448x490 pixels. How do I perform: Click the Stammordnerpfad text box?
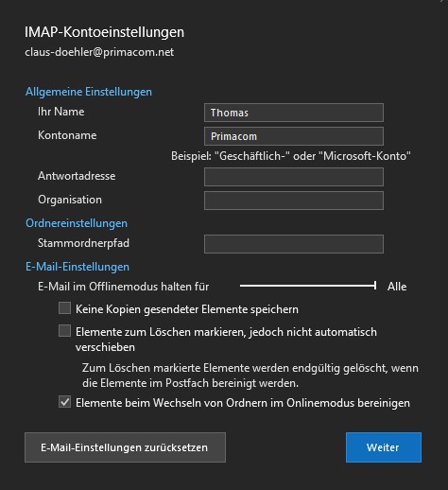(x=294, y=244)
